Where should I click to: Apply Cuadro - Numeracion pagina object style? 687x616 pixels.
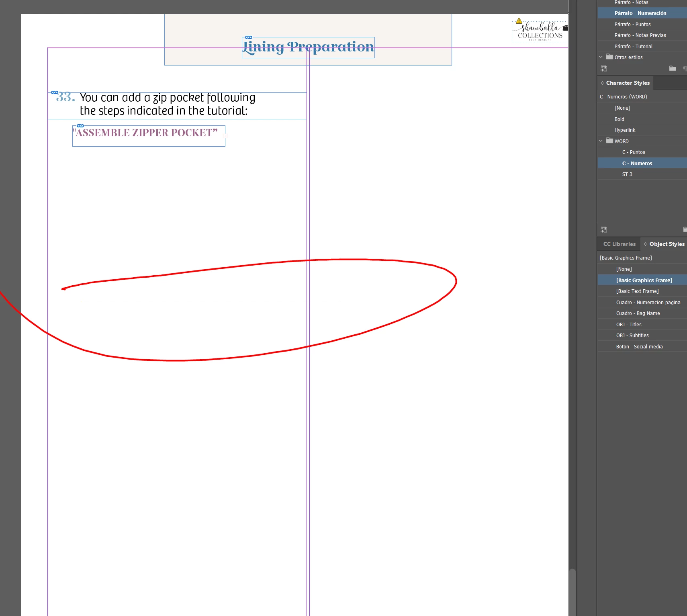pyautogui.click(x=642, y=303)
